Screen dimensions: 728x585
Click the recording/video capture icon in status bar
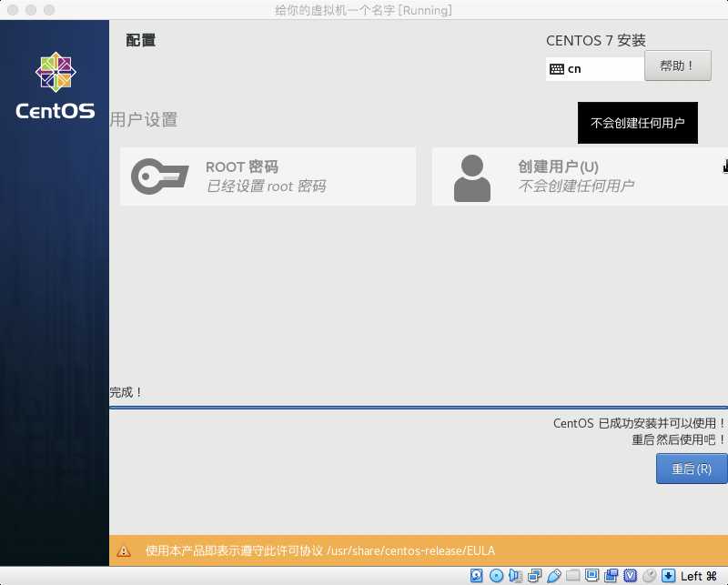pos(611,576)
